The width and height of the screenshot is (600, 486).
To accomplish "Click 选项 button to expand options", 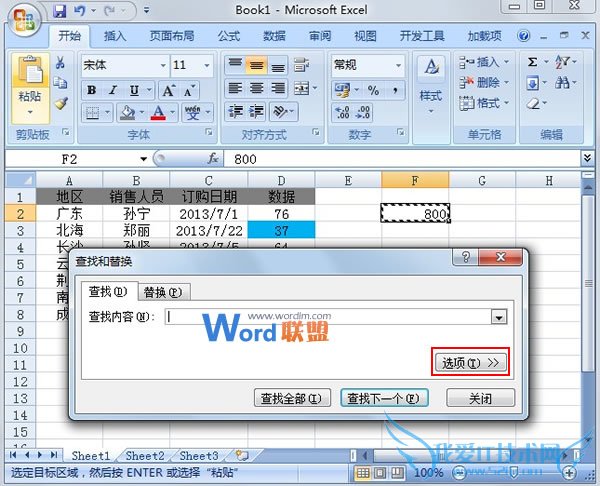I will [471, 362].
